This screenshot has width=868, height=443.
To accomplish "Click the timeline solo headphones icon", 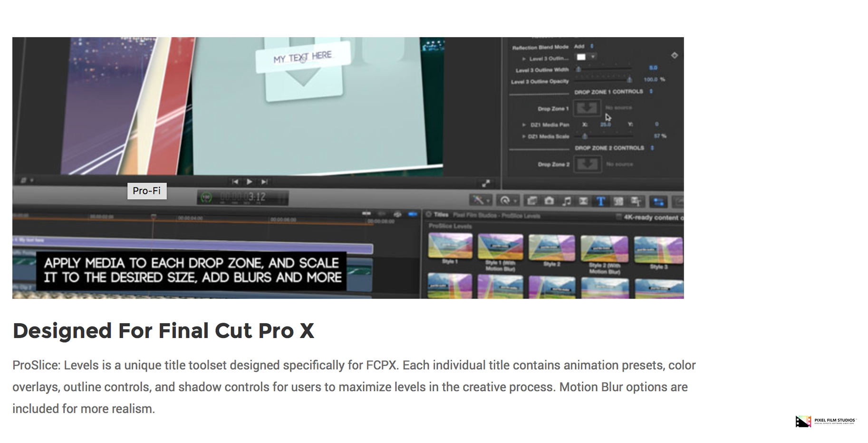I will pos(397,214).
